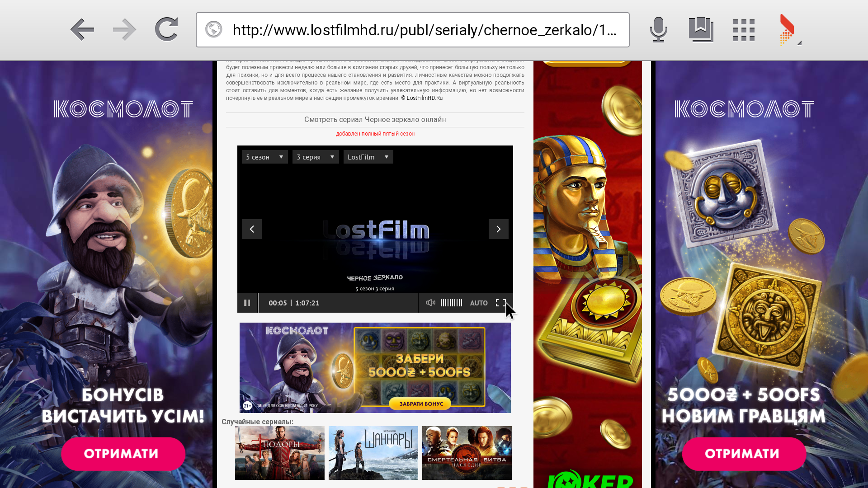The width and height of the screenshot is (868, 488).
Task: Go to next episode with right arrow
Action: 498,229
